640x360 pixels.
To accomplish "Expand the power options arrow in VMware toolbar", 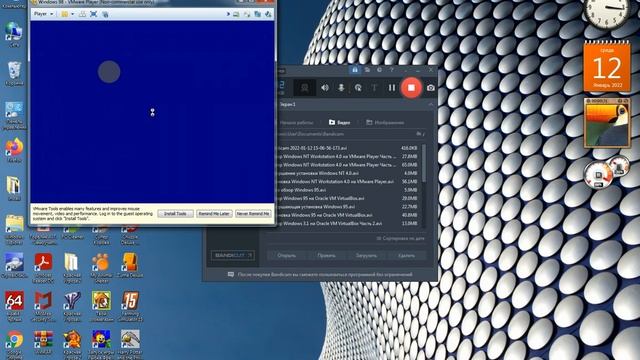I will [x=73, y=14].
